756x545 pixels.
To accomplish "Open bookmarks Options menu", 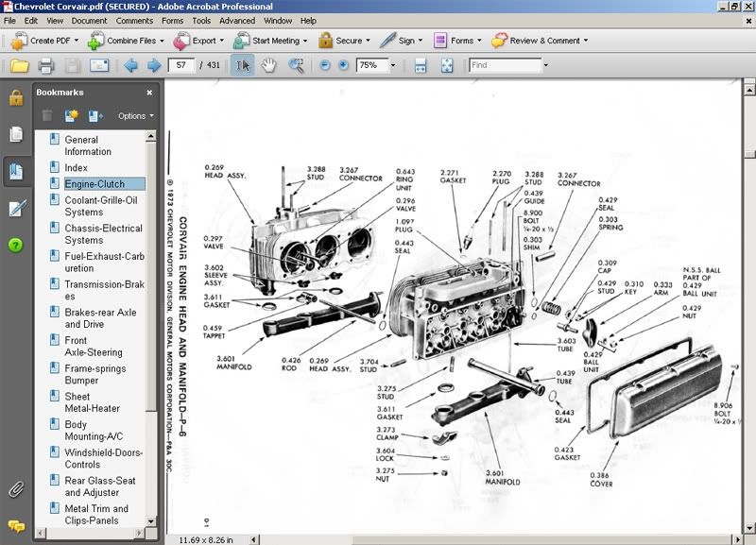I will coord(135,115).
